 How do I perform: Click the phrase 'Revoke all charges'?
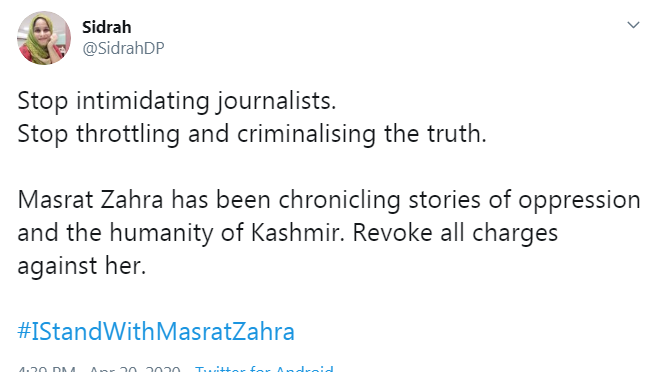point(455,233)
